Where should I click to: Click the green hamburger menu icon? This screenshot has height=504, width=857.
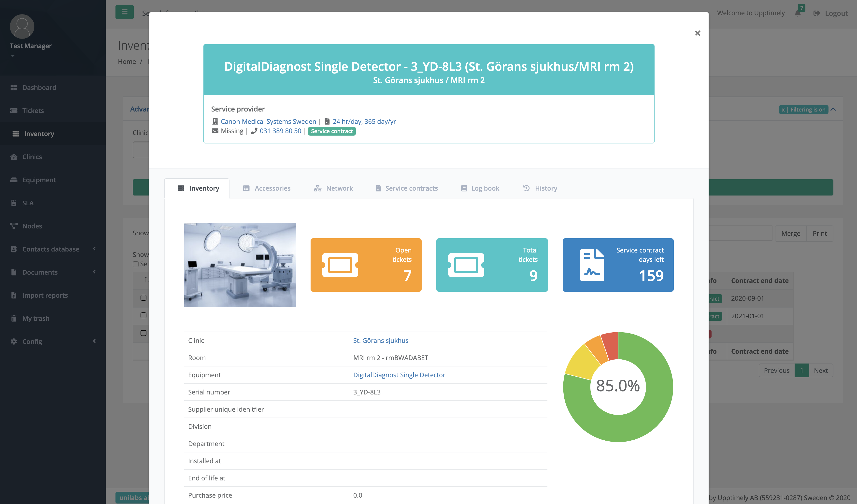pos(125,12)
